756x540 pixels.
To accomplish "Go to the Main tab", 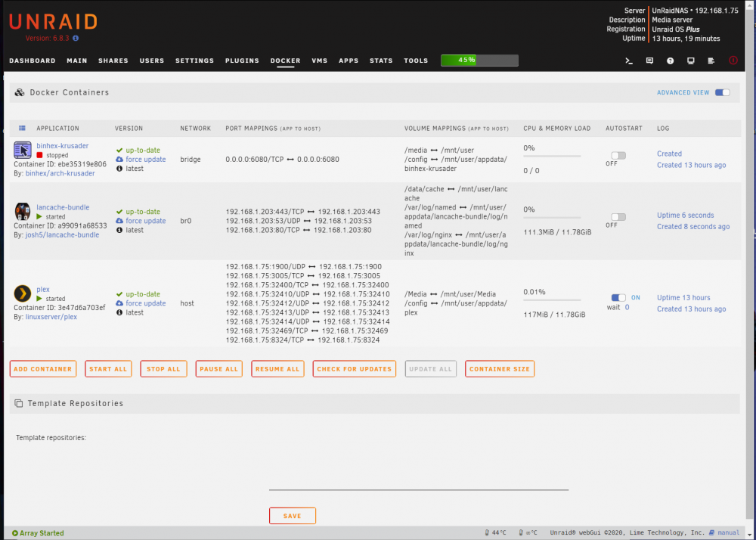I will pyautogui.click(x=77, y=61).
